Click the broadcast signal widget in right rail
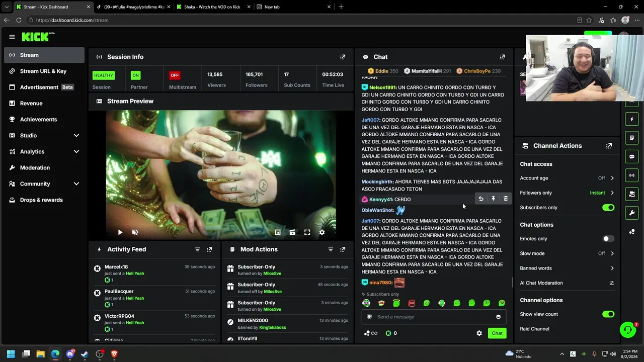644x362 pixels. point(632,175)
